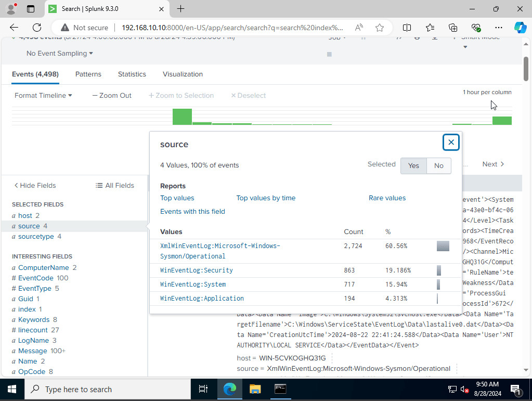This screenshot has width=532, height=401.
Task: Open Windows Start menu
Action: pos(12,389)
